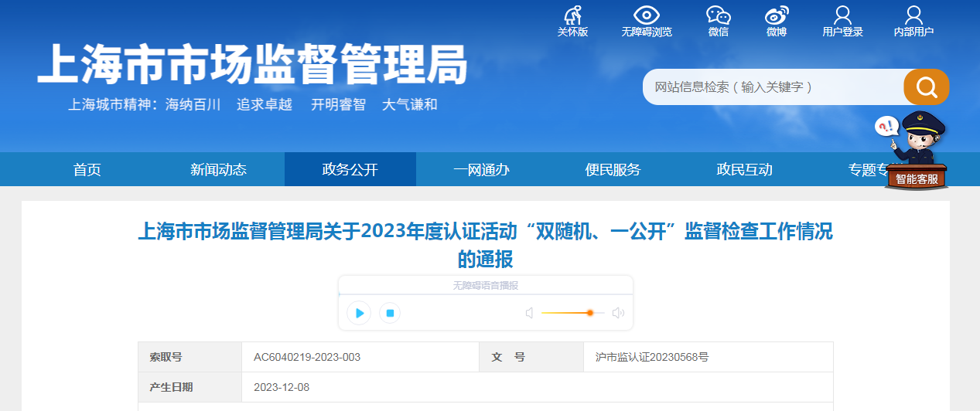Click the city spirit slogan 海纳百川
Screen dimensions: 980x411
point(193,104)
